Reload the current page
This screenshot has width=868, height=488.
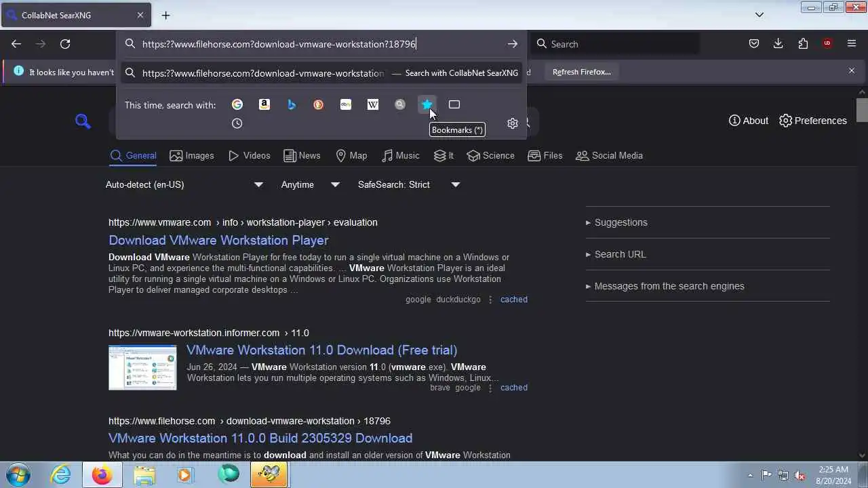point(65,44)
